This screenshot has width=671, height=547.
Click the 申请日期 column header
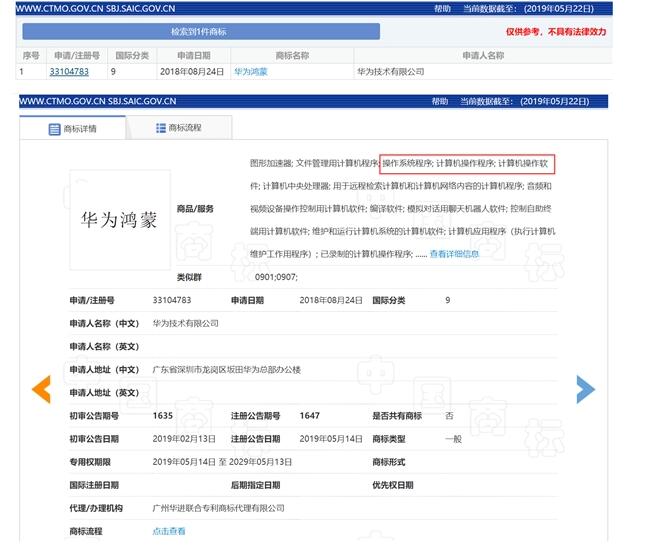tap(194, 56)
